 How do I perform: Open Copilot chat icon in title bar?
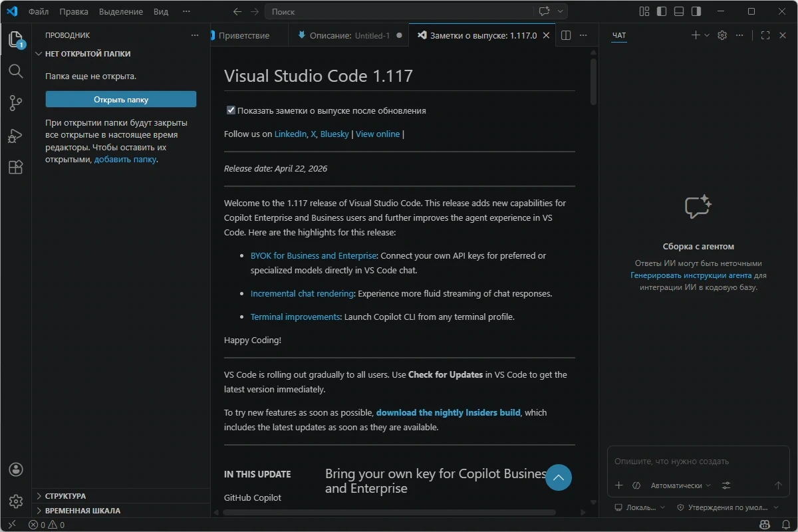(545, 11)
